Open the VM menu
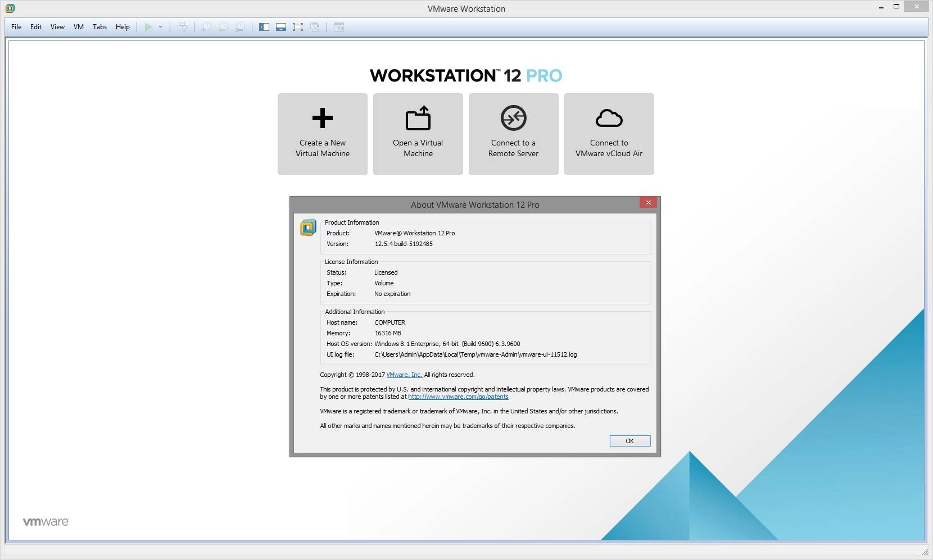The width and height of the screenshot is (933, 560). click(x=79, y=27)
